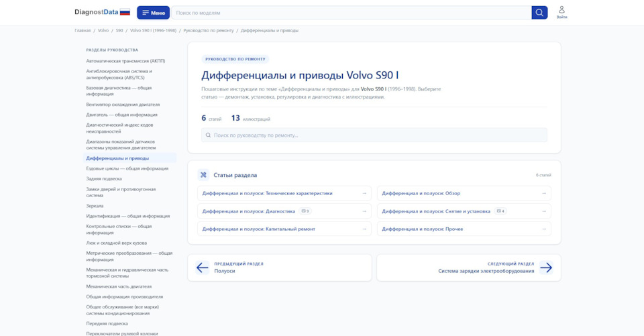This screenshot has height=336, width=644.
Task: Click the image count badge on Диагностика
Action: pyautogui.click(x=305, y=211)
